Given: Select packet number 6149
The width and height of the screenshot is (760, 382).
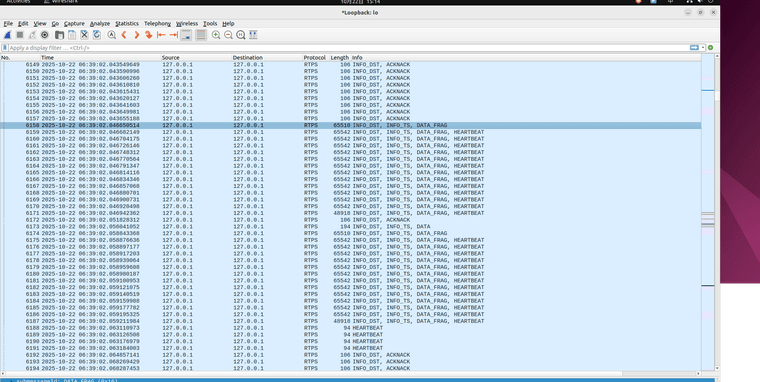Looking at the screenshot, I should point(350,64).
